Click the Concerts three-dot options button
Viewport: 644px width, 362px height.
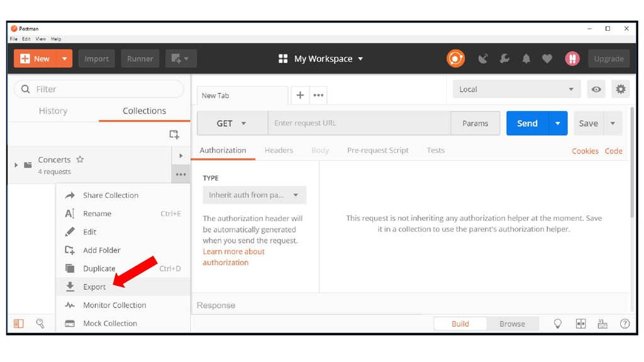[180, 175]
